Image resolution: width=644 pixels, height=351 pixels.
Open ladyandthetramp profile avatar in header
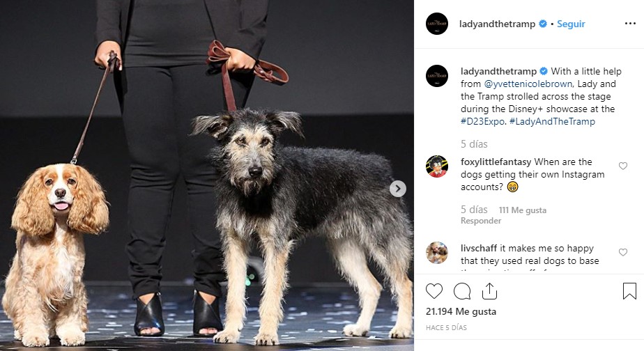(437, 24)
